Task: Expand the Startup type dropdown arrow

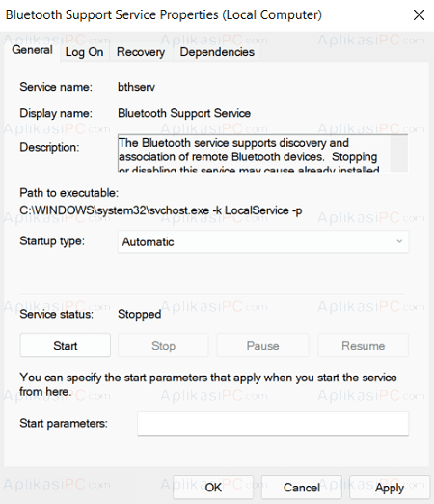Action: tap(399, 241)
